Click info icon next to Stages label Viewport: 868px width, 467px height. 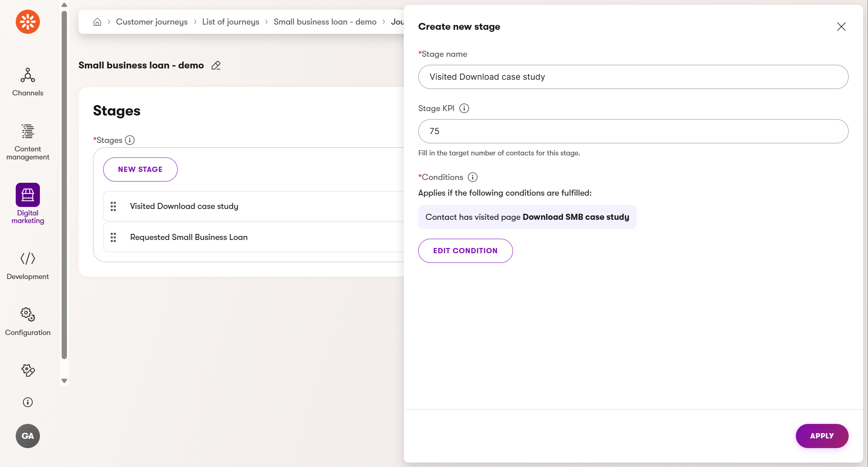(x=130, y=140)
